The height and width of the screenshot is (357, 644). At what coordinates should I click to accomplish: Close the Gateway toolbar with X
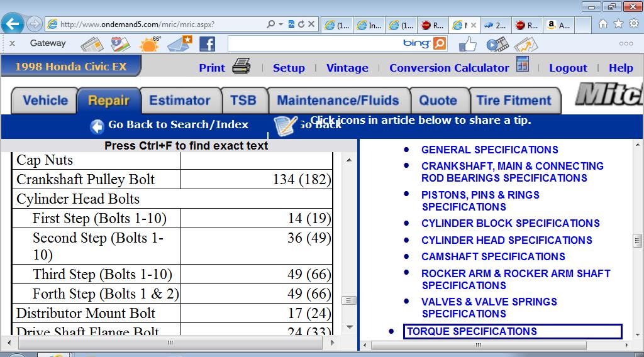click(13, 43)
